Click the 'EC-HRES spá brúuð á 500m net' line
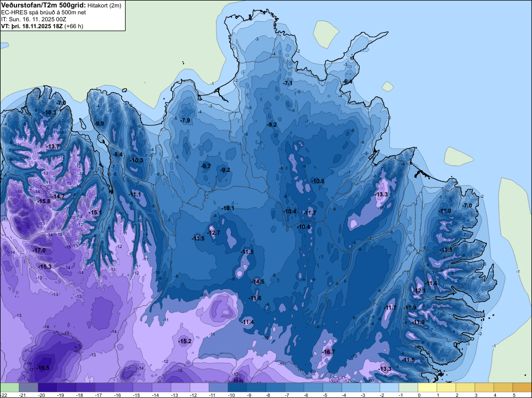The image size is (532, 398). pyautogui.click(x=44, y=13)
